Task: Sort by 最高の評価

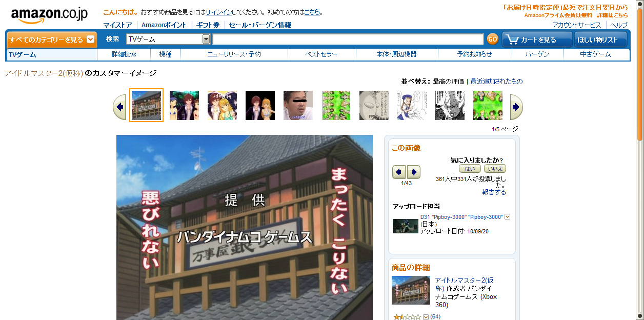Action: coord(448,82)
